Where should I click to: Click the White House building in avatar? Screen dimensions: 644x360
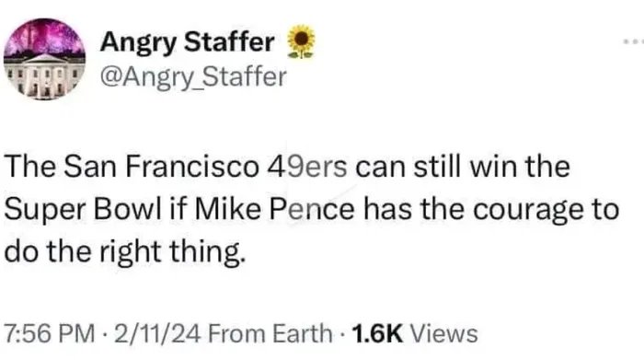coord(45,76)
